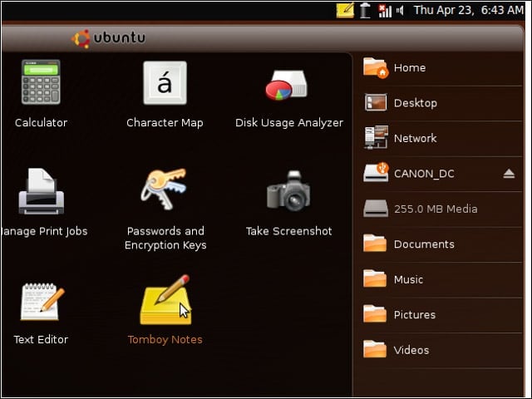Open the Videos folder icon
Screen dimensions: 532x399
[x=375, y=349]
